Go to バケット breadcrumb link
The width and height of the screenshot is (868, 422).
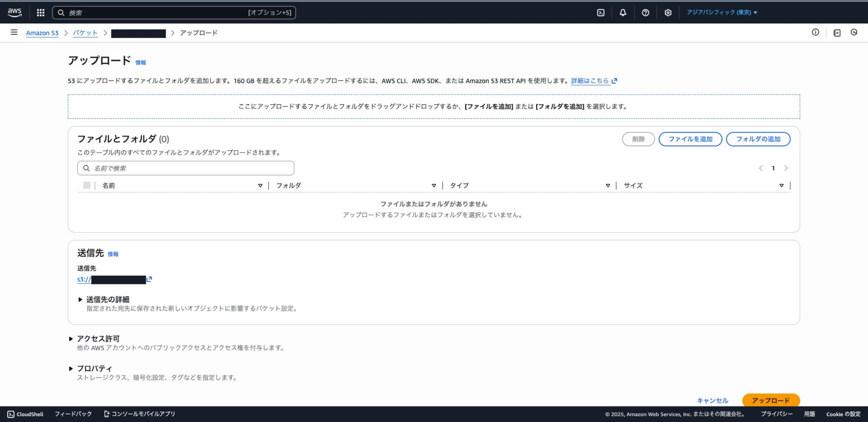click(x=85, y=33)
